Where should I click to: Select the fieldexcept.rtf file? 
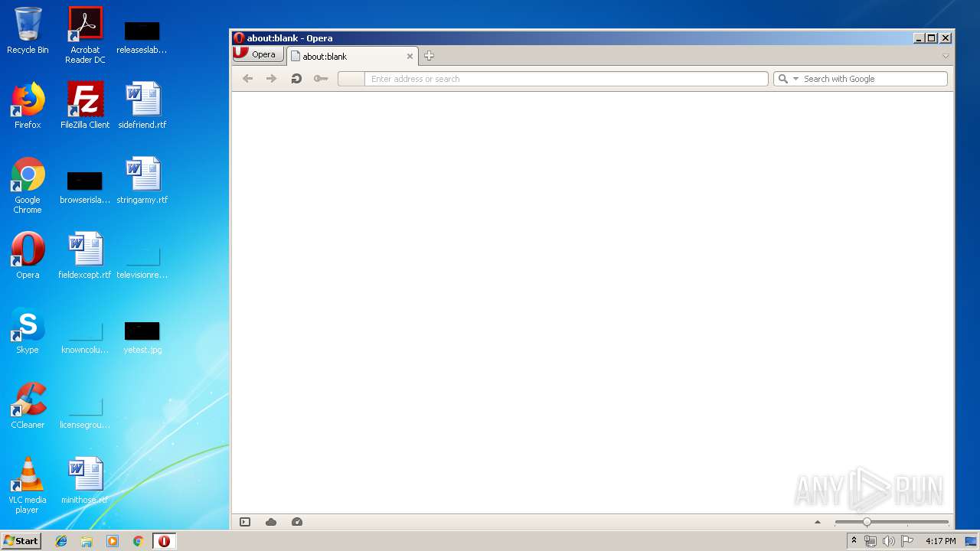(85, 256)
